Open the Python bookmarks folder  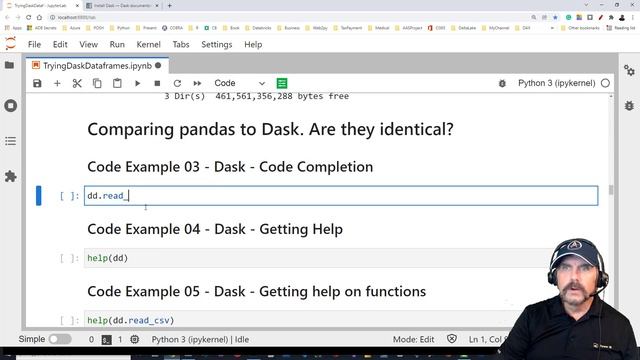click(120, 28)
